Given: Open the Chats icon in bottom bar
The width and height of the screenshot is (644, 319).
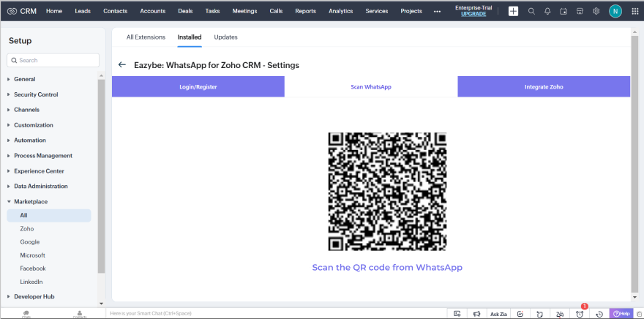Looking at the screenshot, I should coord(26,314).
